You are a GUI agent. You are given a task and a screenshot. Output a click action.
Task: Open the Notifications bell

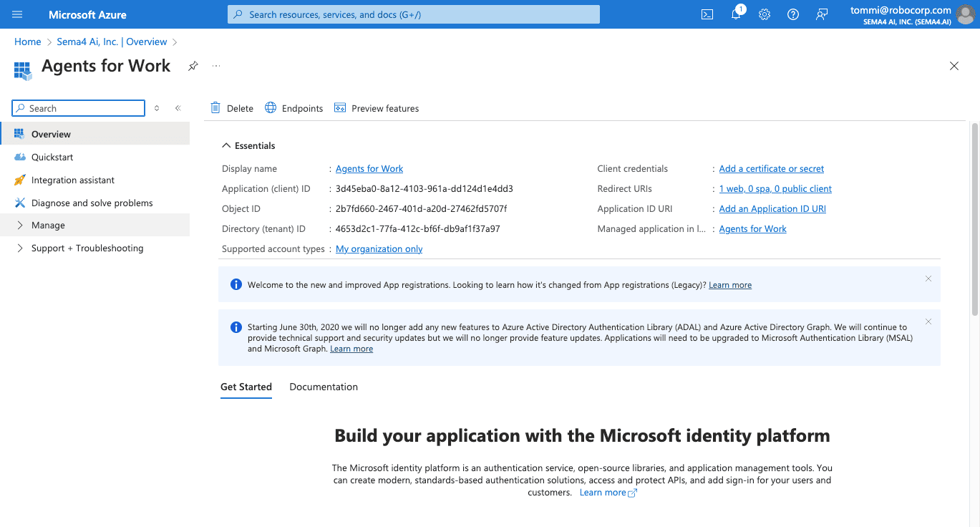735,14
